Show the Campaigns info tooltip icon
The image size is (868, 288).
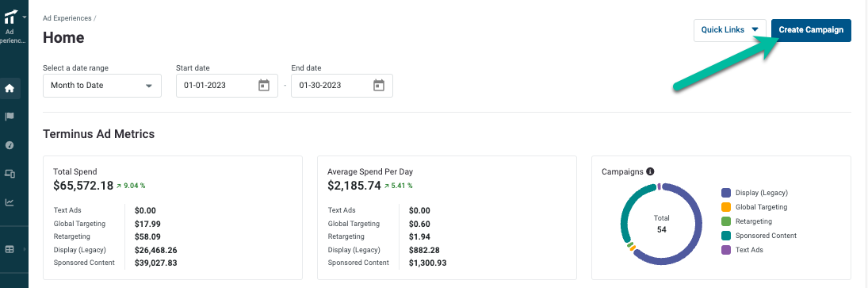click(x=651, y=171)
